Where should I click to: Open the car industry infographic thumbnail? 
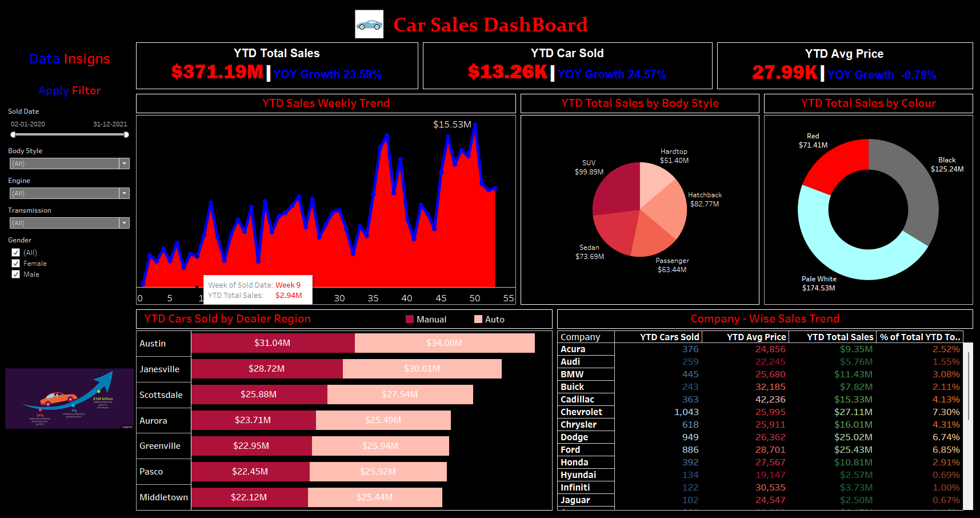69,399
